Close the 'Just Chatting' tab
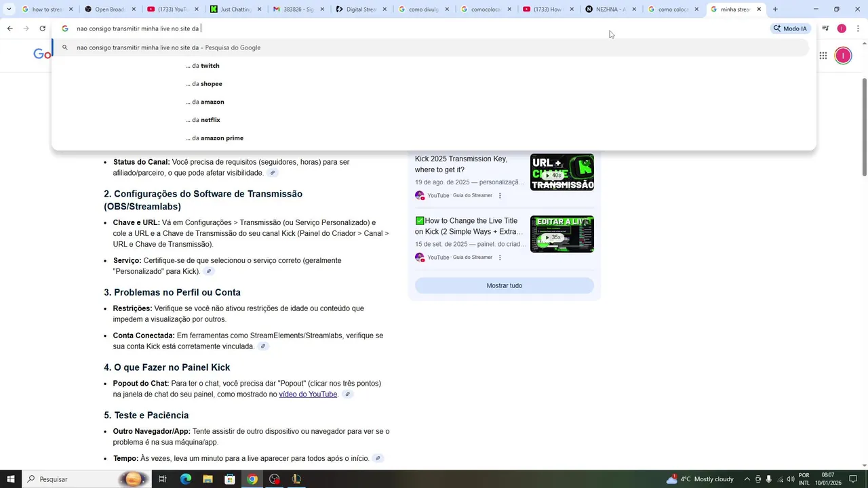This screenshot has width=868, height=488. click(x=258, y=9)
